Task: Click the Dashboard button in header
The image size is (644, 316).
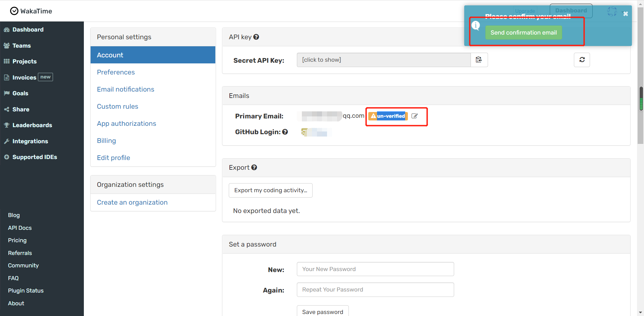Action: point(571,11)
